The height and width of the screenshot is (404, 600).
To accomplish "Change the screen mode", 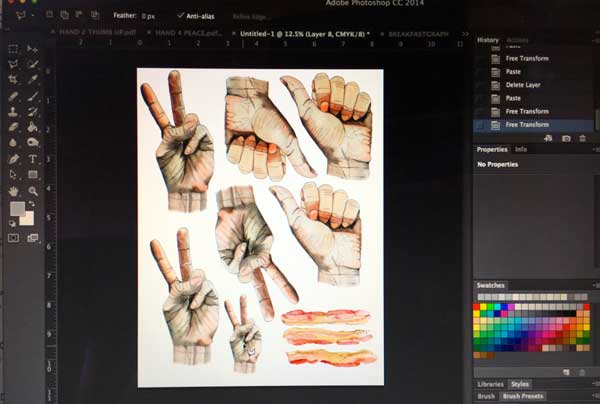I will click(x=33, y=238).
